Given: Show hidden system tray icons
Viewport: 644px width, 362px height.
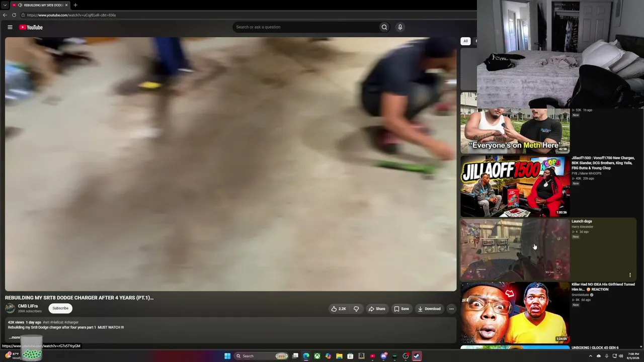Looking at the screenshot, I should 591,356.
